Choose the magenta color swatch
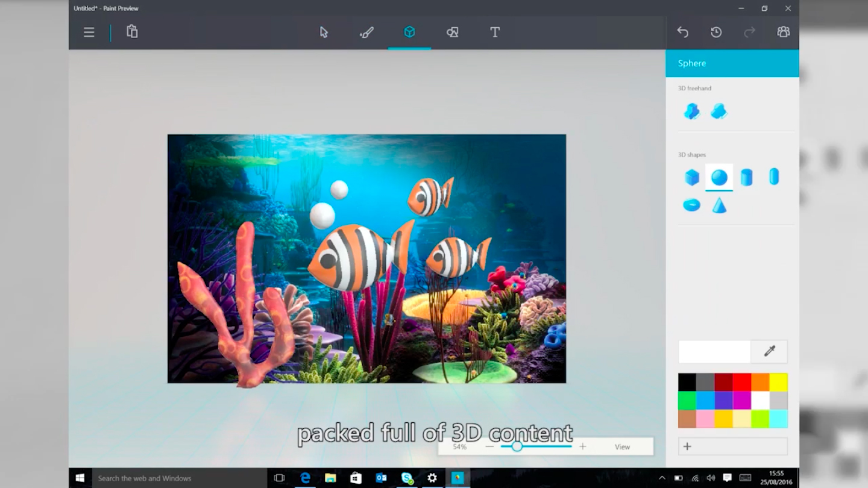This screenshot has width=868, height=488. coord(742,401)
